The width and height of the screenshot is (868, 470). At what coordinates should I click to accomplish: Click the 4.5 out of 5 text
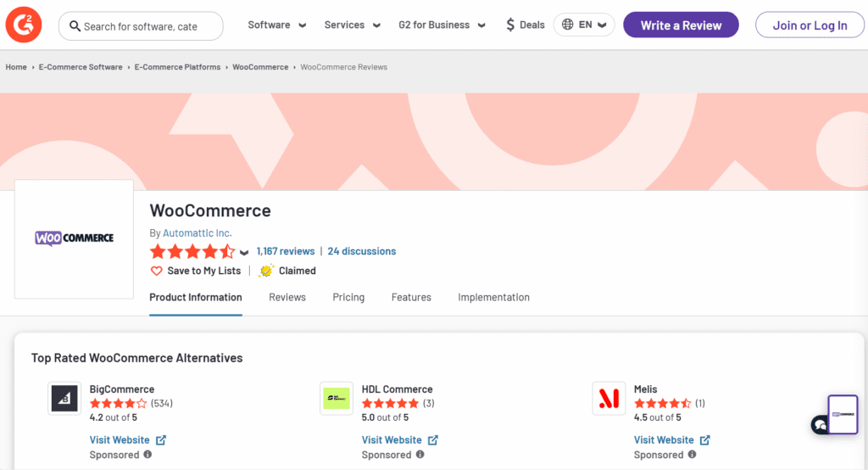point(658,417)
